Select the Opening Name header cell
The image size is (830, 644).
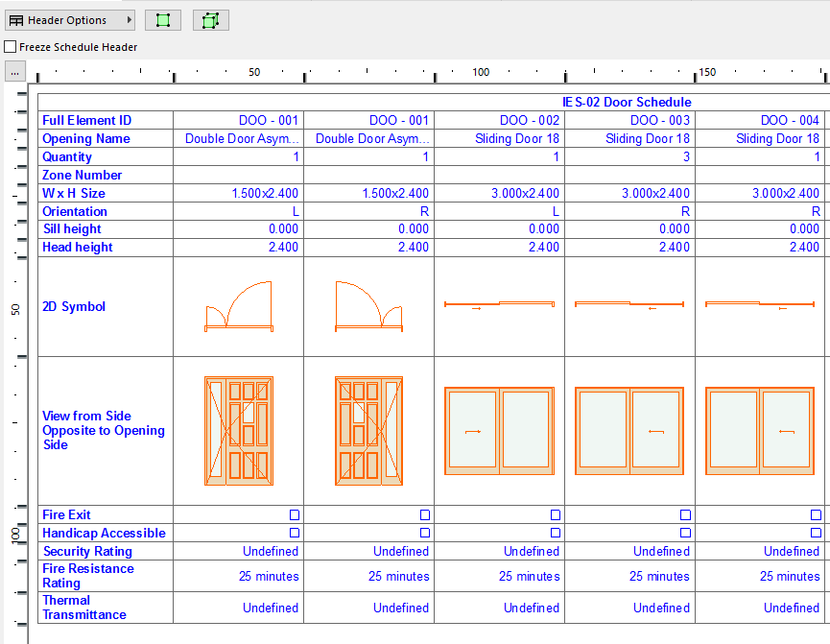[106, 139]
